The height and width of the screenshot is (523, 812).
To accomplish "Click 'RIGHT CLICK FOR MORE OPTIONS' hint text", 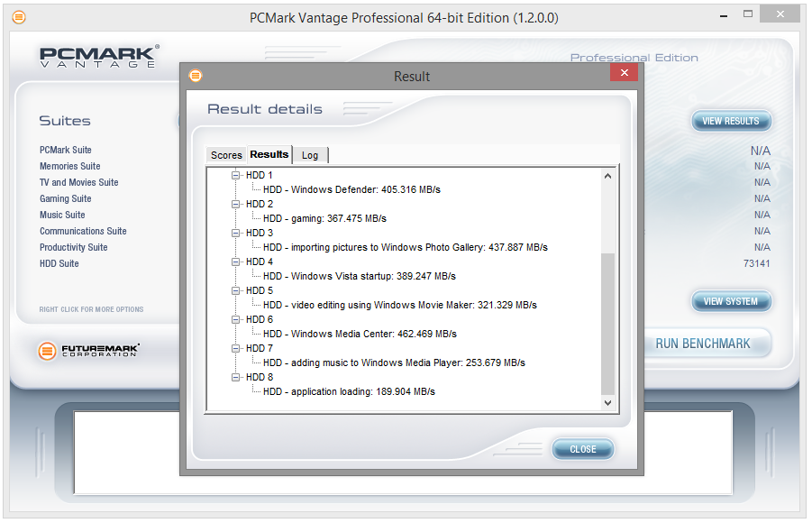I will coord(91,309).
